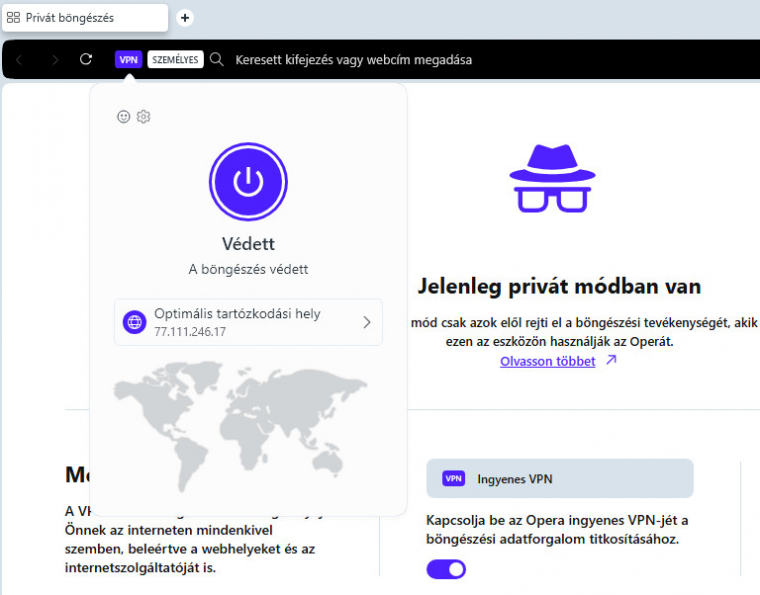The image size is (760, 595).
Task: Open the smiley feedback icon in VPN popup
Action: tap(124, 117)
